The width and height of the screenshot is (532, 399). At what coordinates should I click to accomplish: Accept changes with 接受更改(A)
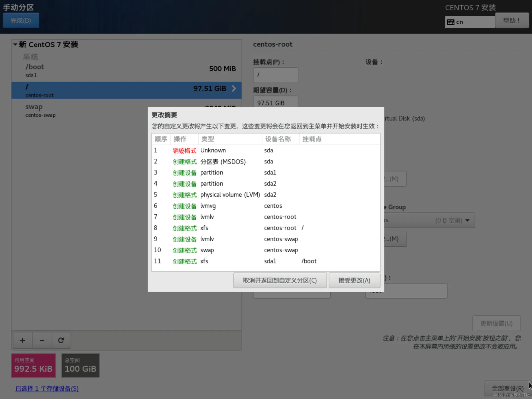pyautogui.click(x=354, y=280)
